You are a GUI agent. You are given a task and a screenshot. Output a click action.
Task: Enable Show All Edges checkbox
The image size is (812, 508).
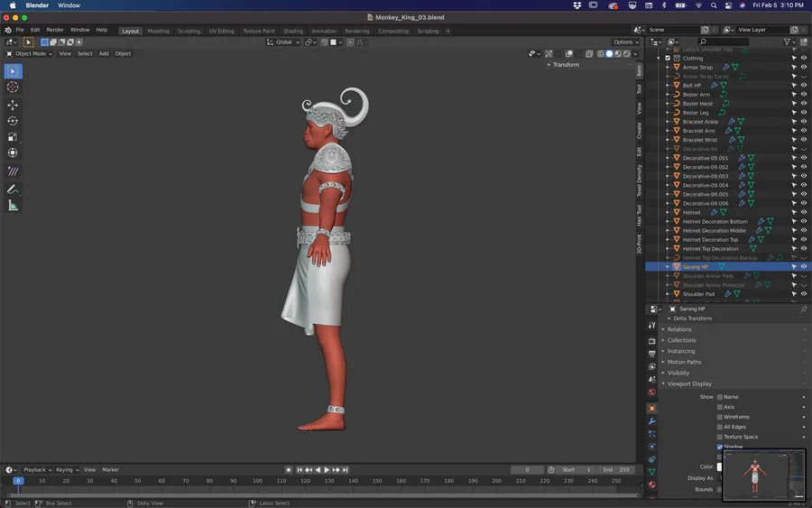point(719,427)
